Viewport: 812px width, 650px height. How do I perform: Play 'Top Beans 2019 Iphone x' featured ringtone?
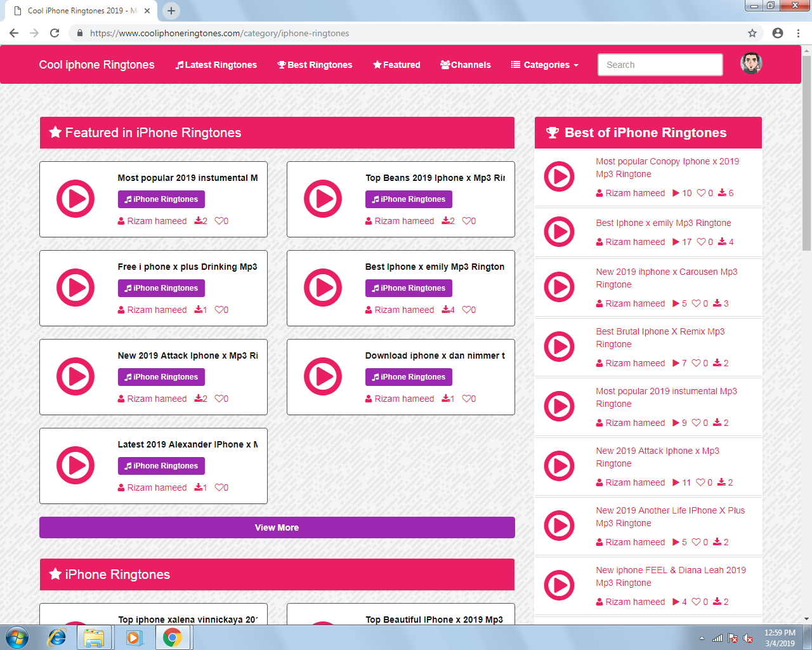click(x=323, y=199)
